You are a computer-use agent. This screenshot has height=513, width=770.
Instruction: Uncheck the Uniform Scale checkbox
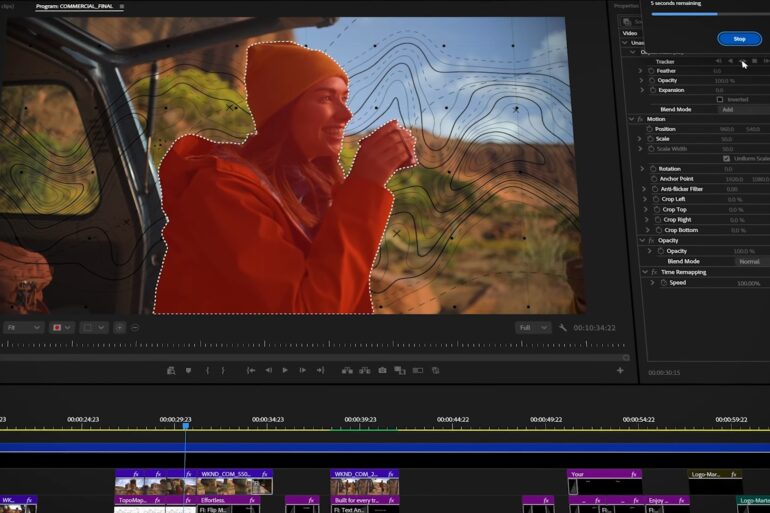coord(726,158)
